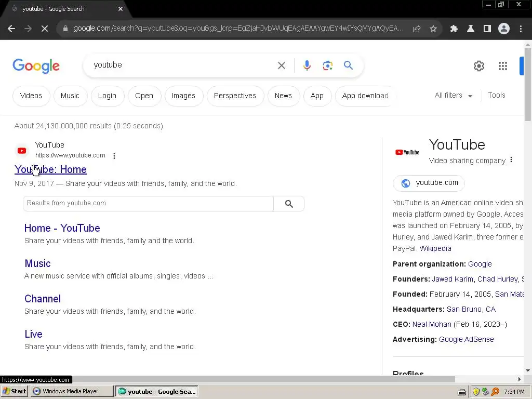Click the browser forward arrow
The width and height of the screenshot is (532, 399).
[x=28, y=29]
